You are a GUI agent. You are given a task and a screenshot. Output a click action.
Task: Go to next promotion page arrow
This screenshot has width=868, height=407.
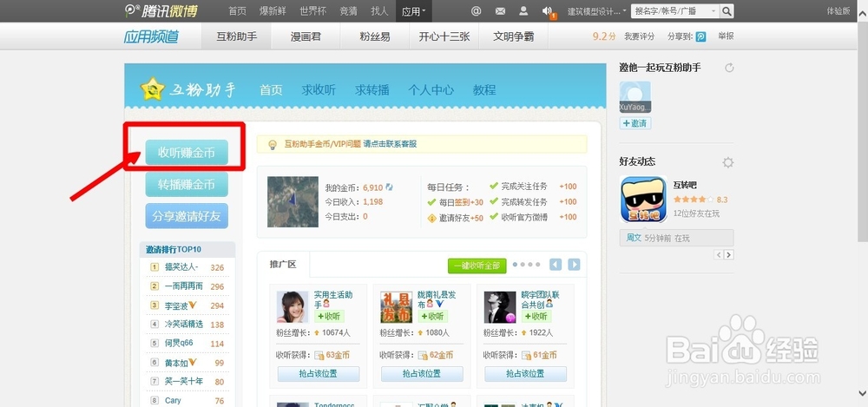coord(574,265)
